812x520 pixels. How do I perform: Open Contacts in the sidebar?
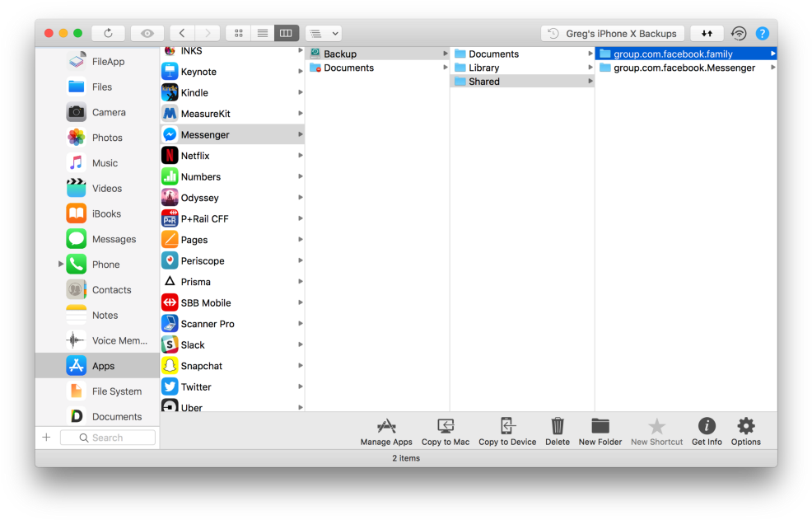click(97, 290)
